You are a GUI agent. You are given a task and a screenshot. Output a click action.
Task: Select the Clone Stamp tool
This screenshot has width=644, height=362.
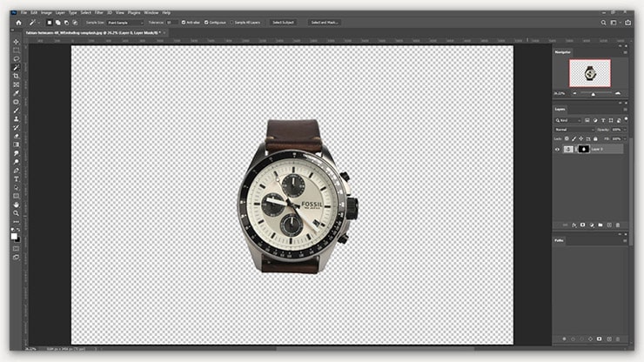tap(16, 119)
